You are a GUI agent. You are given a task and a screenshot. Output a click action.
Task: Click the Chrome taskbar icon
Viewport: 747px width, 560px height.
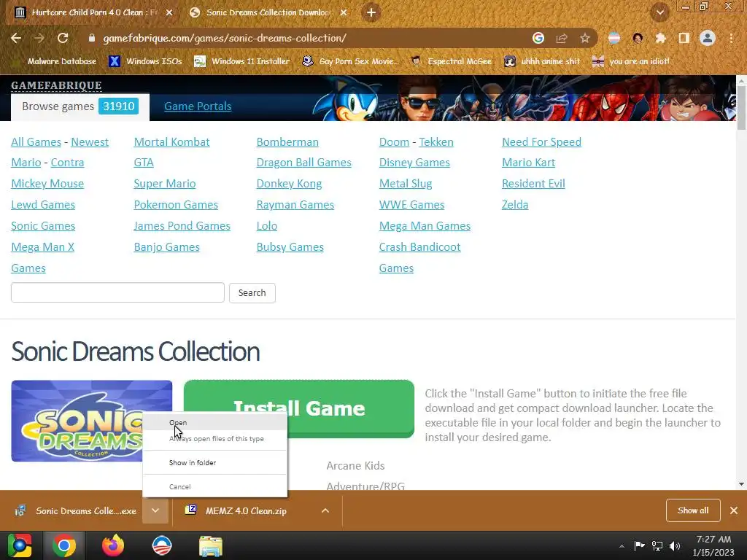64,545
